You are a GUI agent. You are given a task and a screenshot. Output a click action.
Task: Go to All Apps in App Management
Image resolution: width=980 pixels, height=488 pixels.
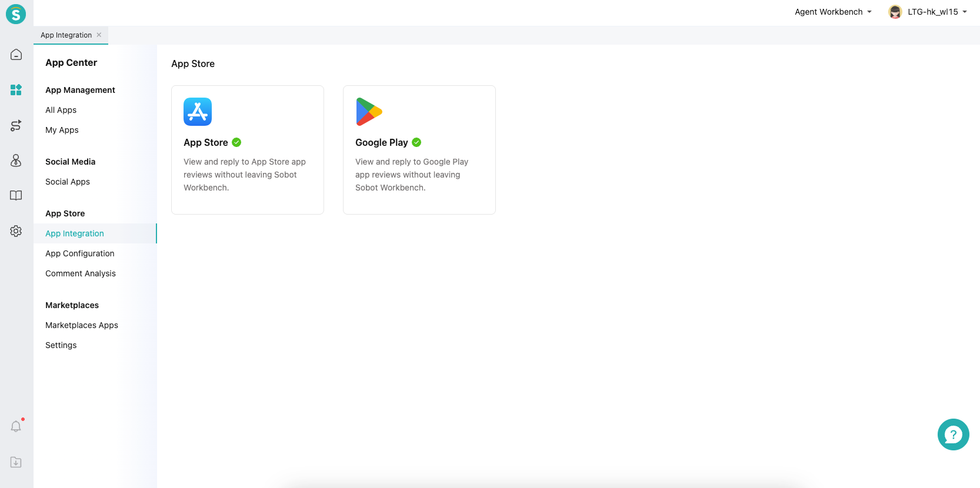coord(61,110)
